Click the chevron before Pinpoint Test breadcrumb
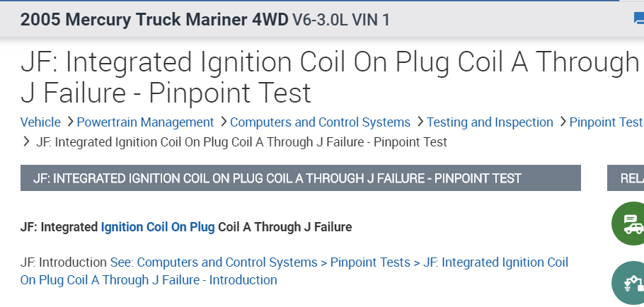Image resolution: width=644 pixels, height=307 pixels. click(563, 122)
